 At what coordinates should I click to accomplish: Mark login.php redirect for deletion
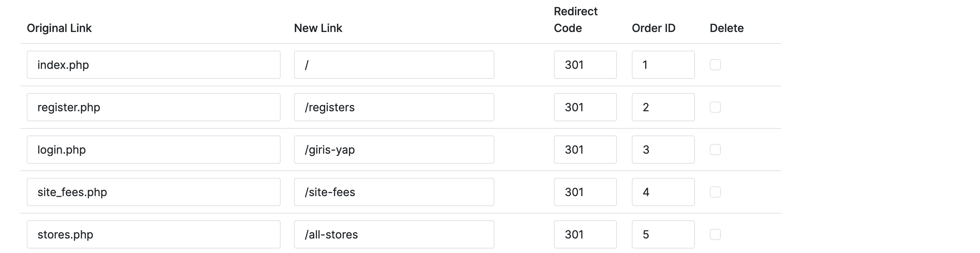(x=715, y=149)
